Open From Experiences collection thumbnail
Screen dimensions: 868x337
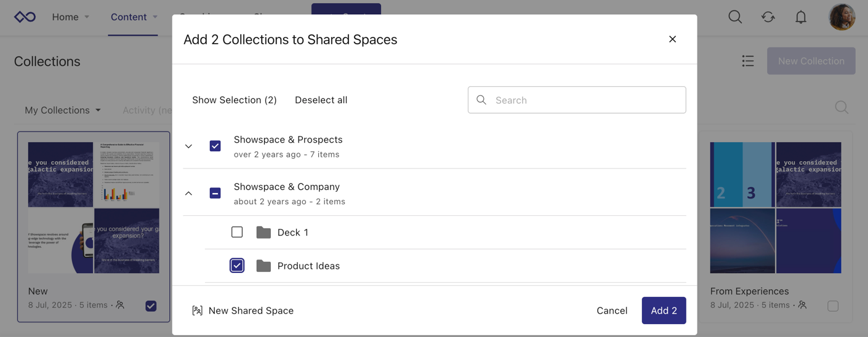tap(776, 208)
